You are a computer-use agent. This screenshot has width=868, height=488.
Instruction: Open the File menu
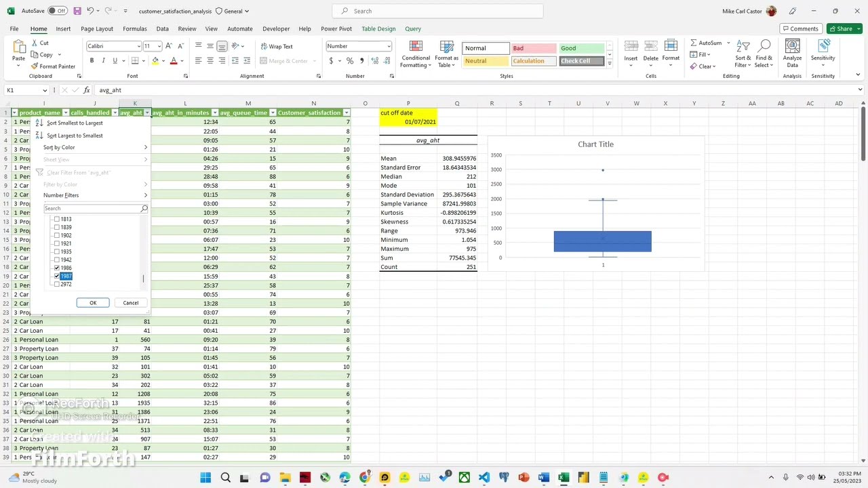click(x=14, y=28)
